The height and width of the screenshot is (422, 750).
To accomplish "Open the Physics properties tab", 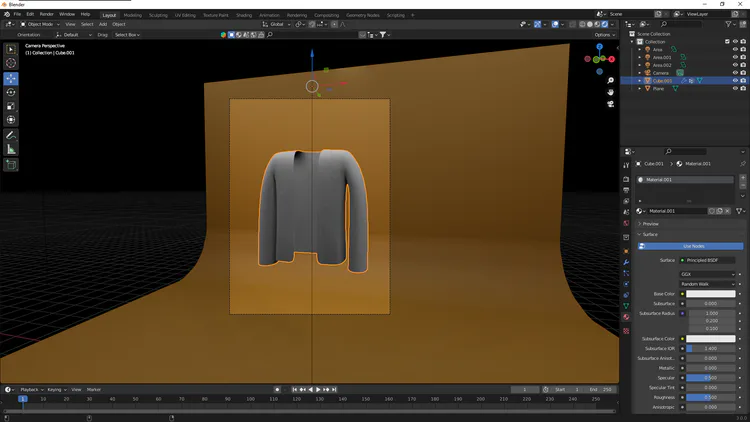I will 626,284.
